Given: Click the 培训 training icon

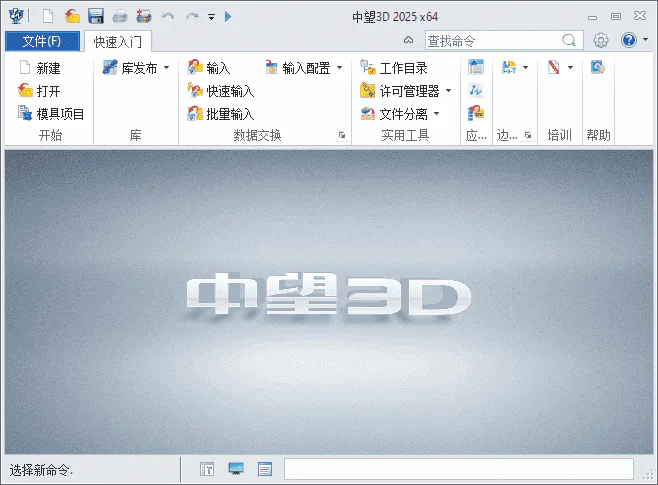Looking at the screenshot, I should [x=554, y=67].
